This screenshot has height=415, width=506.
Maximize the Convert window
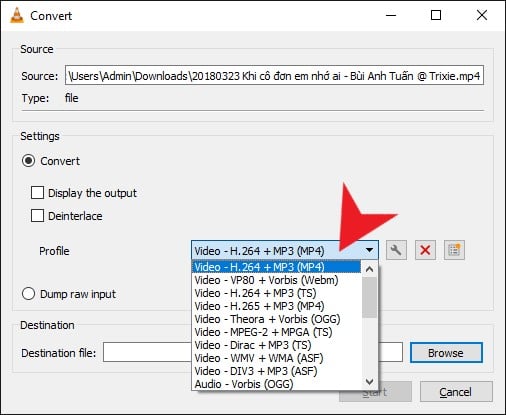click(436, 15)
